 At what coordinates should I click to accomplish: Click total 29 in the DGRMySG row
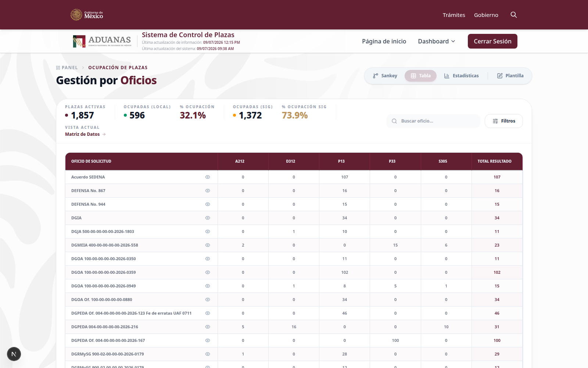click(497, 354)
